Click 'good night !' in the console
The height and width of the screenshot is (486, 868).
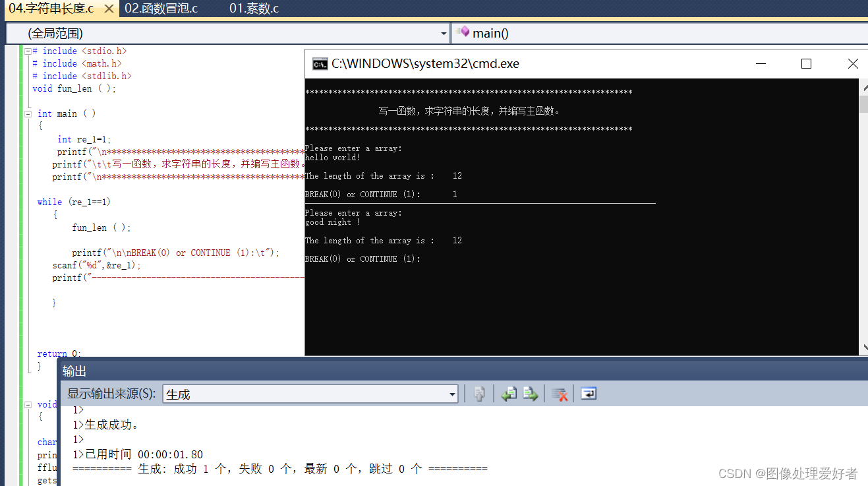(x=333, y=222)
